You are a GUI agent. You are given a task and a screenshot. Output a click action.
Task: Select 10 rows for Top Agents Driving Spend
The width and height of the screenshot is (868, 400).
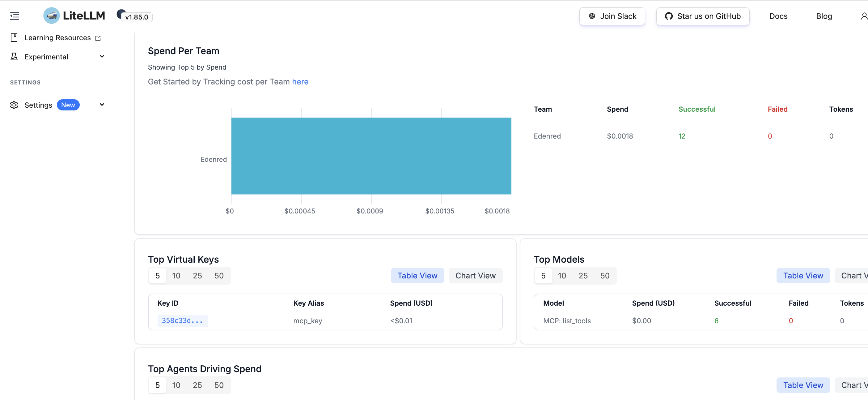(x=176, y=385)
